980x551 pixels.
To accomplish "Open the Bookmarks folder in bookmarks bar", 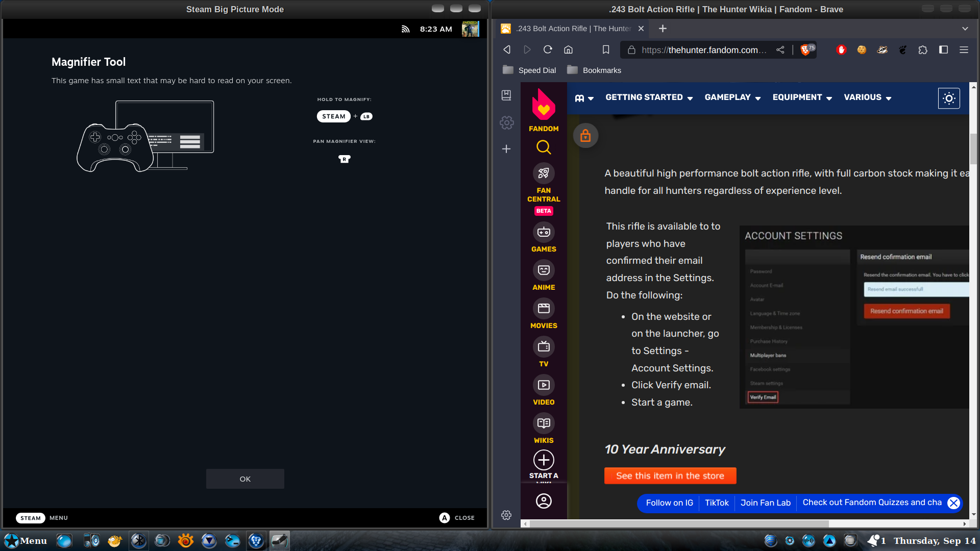I will click(594, 70).
